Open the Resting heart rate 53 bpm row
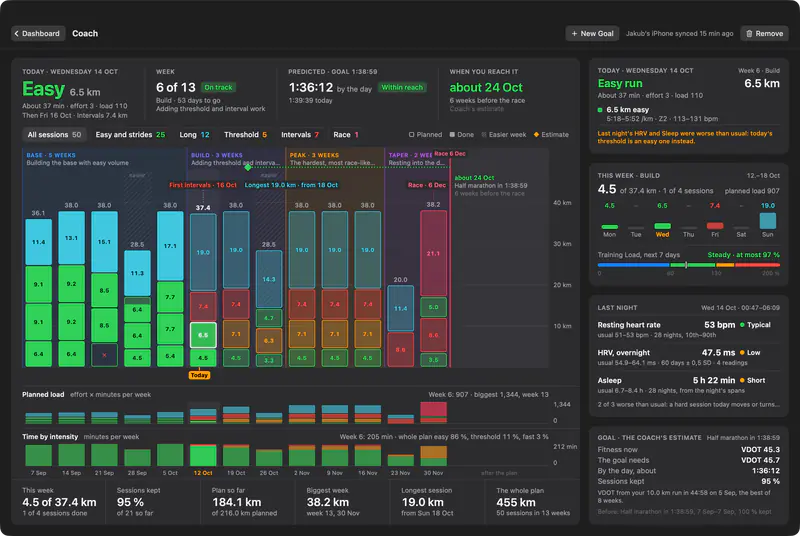The height and width of the screenshot is (536, 800). (x=688, y=329)
